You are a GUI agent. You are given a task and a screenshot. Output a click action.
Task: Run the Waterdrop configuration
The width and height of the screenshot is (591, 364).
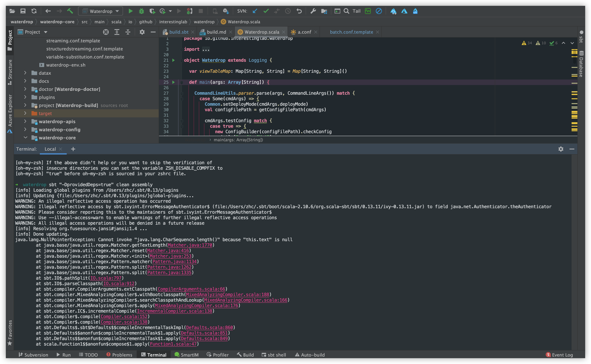(130, 11)
